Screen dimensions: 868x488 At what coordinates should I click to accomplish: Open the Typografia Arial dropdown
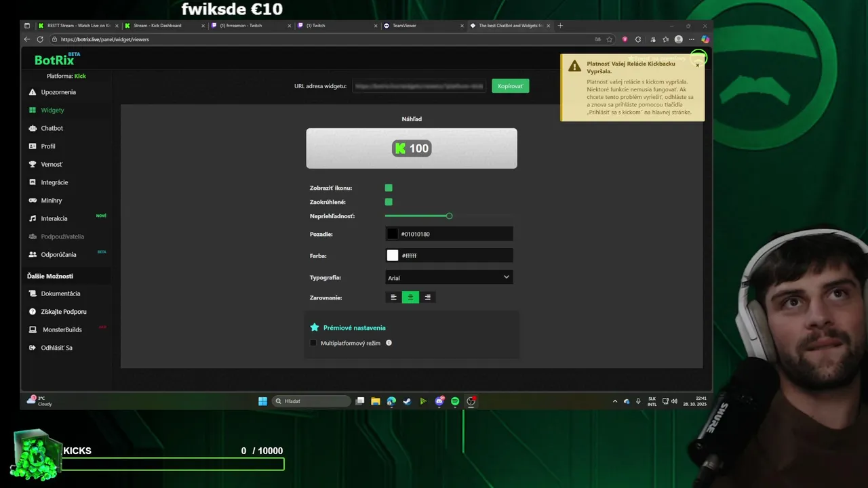[x=449, y=277]
